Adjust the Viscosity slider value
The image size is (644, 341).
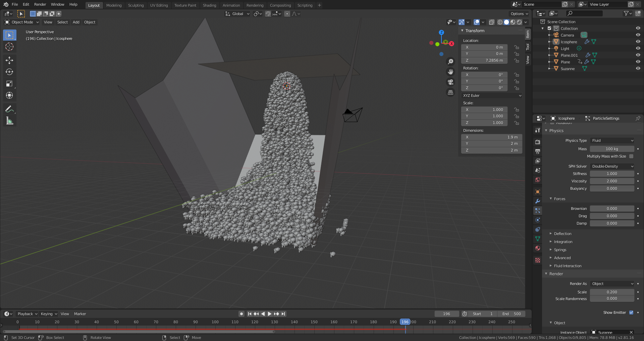[x=612, y=181]
